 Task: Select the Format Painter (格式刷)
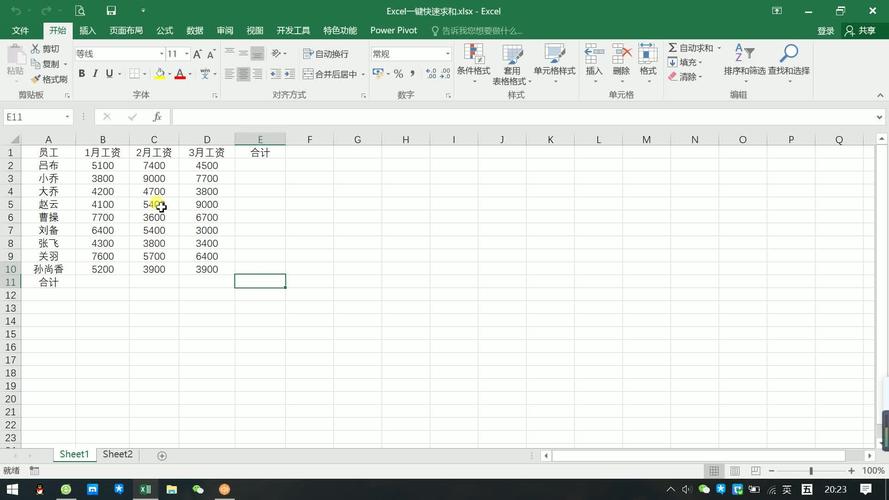click(49, 79)
